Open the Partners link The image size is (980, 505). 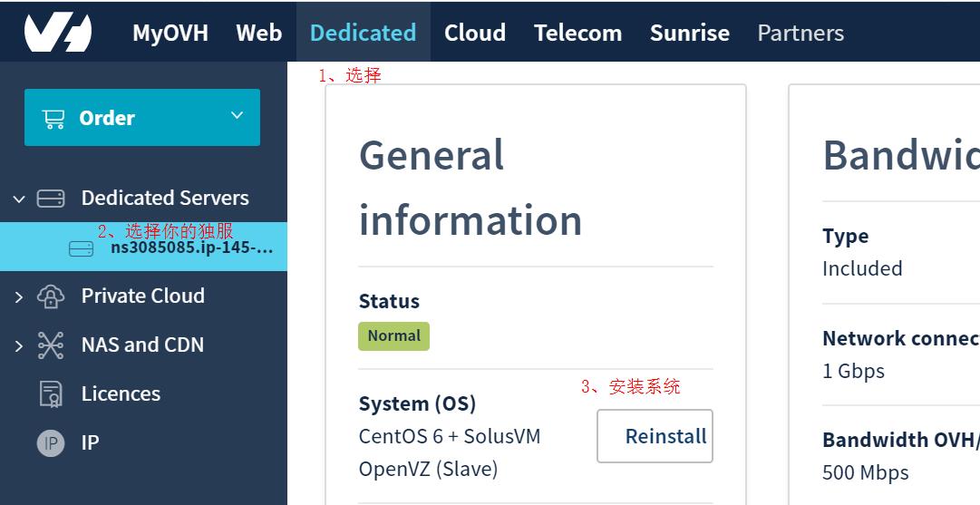800,33
